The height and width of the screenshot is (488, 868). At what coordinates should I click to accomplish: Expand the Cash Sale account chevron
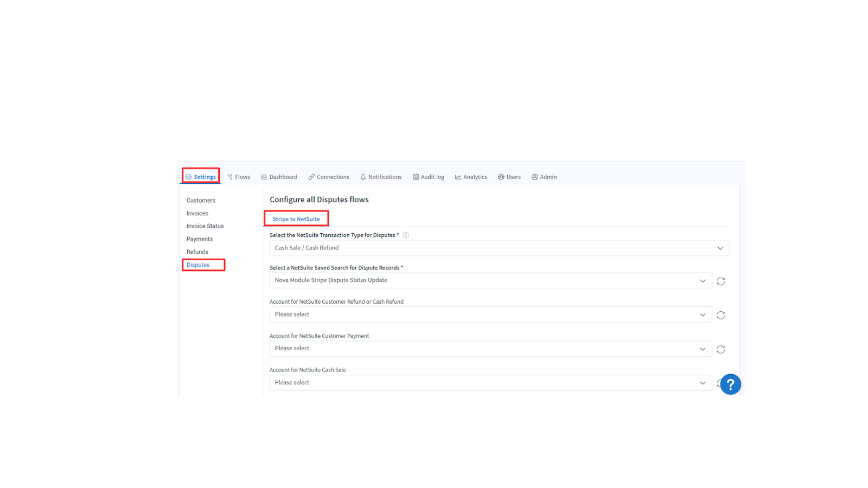pos(703,383)
